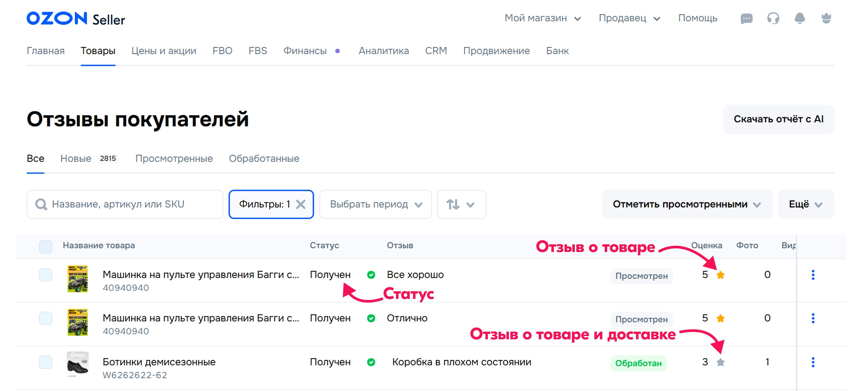
Task: Open more actions for 'Отлично' review
Action: pos(813,318)
